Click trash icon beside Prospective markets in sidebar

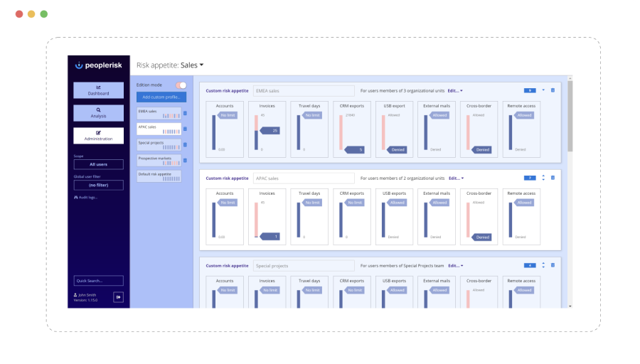(x=185, y=160)
